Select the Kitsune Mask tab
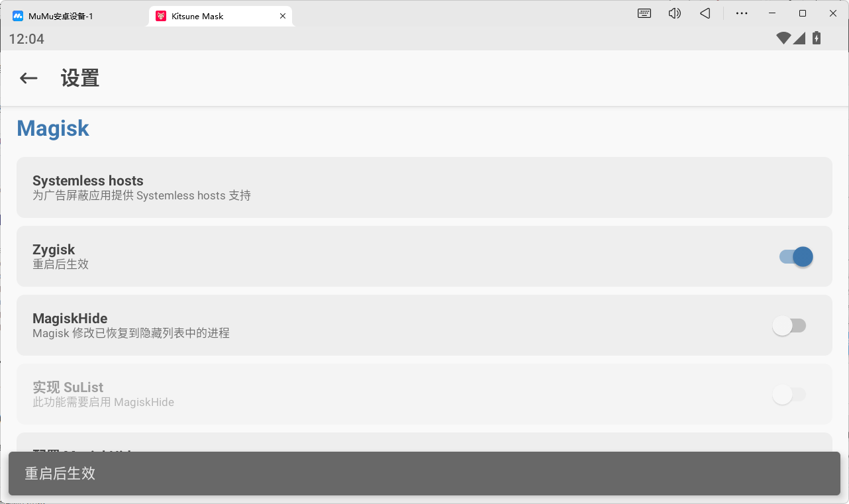 [x=199, y=16]
